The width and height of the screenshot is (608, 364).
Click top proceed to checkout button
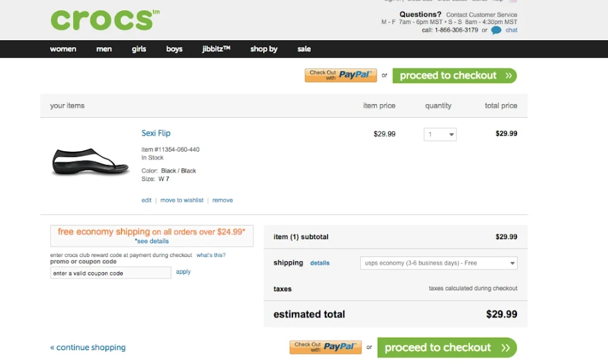tap(455, 75)
